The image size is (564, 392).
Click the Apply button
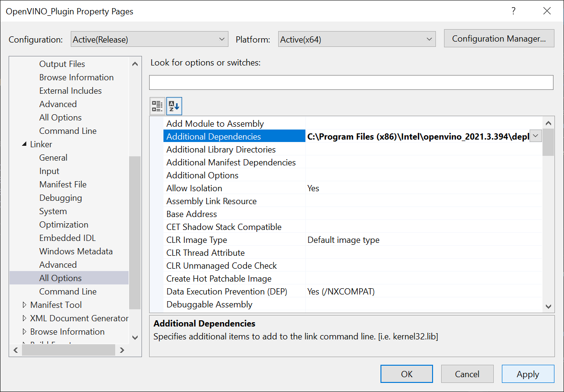(x=528, y=374)
